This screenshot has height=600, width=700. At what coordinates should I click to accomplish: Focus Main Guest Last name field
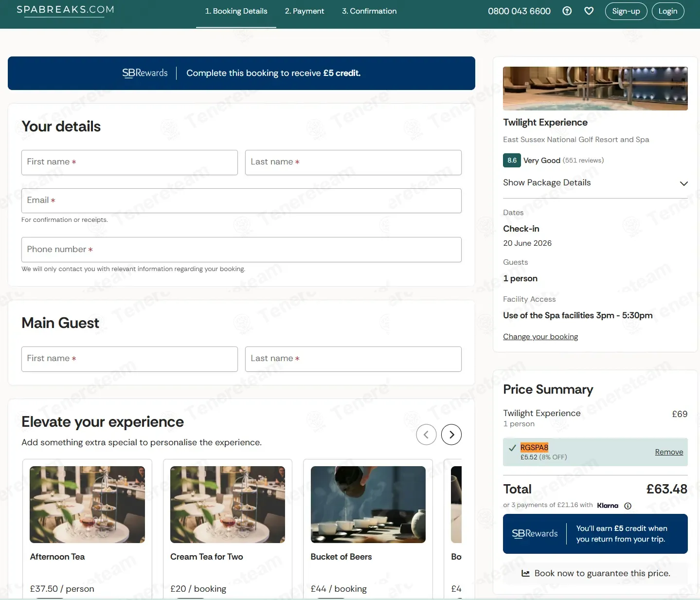(353, 359)
